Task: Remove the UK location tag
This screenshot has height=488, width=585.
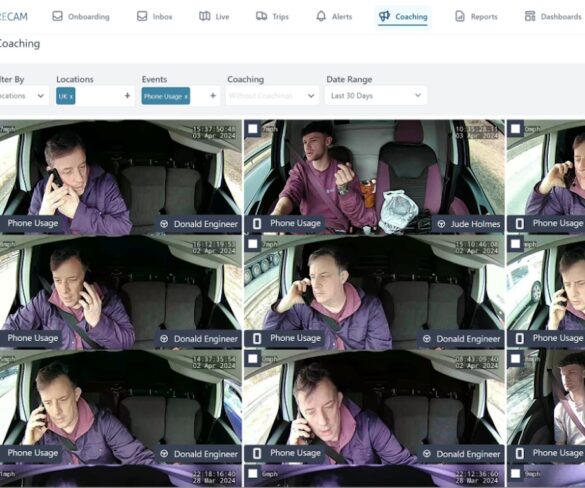Action: tap(71, 97)
